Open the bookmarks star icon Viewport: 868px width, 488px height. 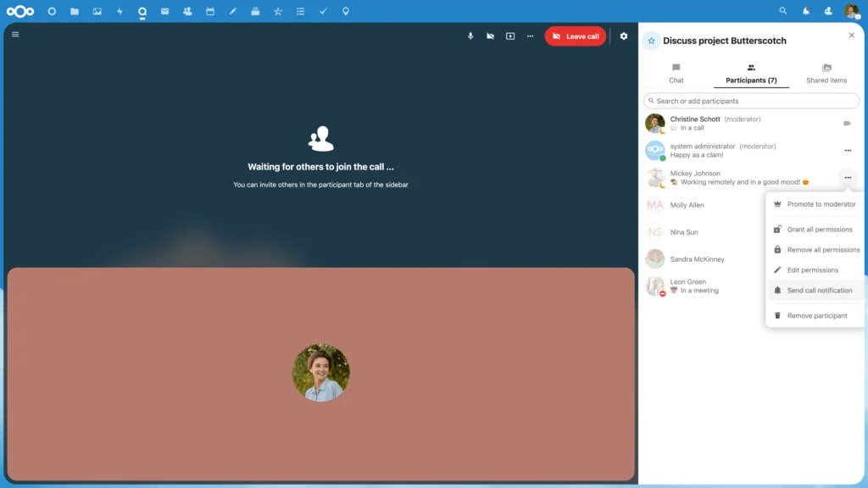click(278, 11)
